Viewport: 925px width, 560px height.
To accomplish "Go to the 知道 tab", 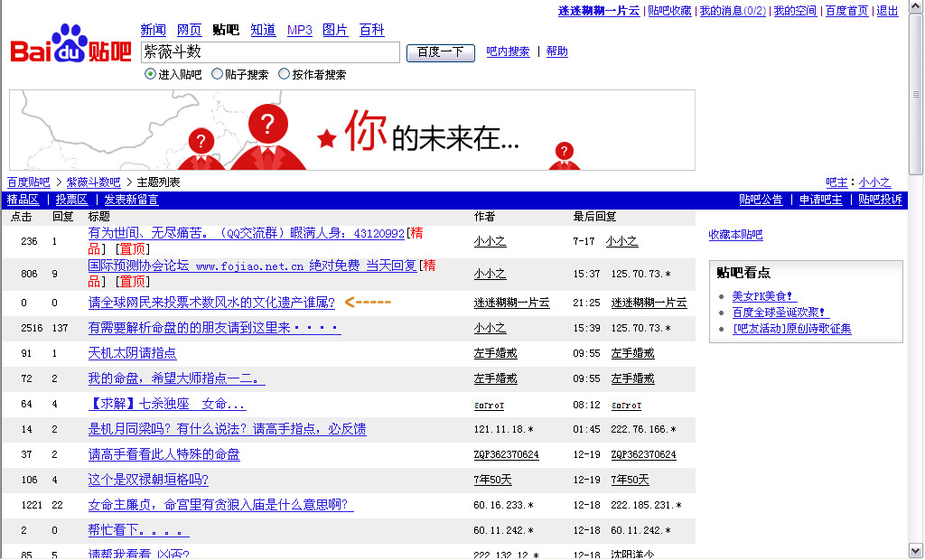I will 263,30.
